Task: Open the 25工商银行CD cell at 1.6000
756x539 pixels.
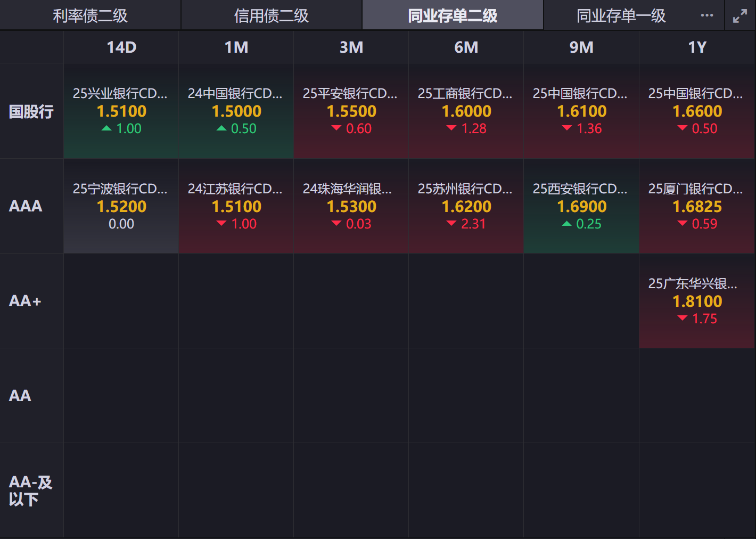Action: click(x=466, y=111)
